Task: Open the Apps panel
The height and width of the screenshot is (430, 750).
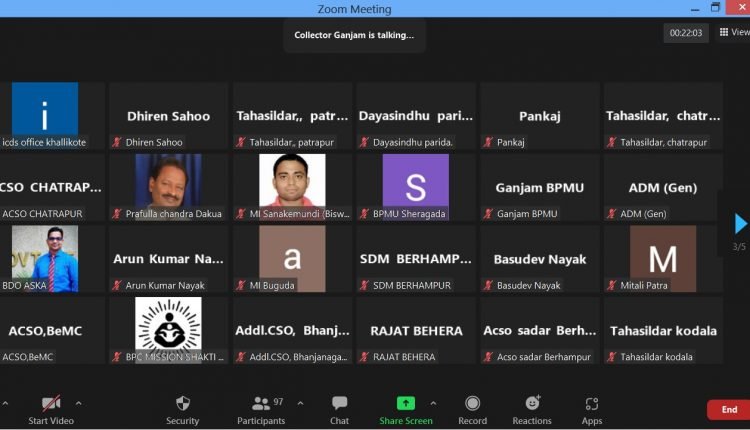Action: coord(592,409)
